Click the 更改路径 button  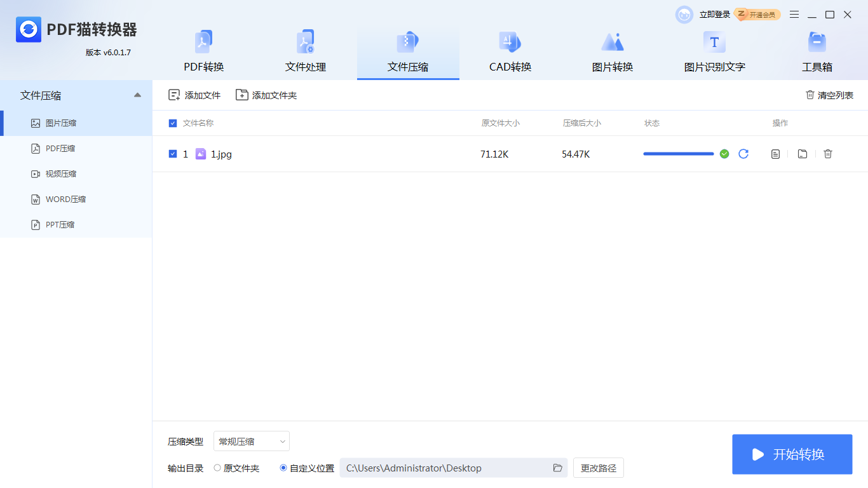[x=599, y=468]
